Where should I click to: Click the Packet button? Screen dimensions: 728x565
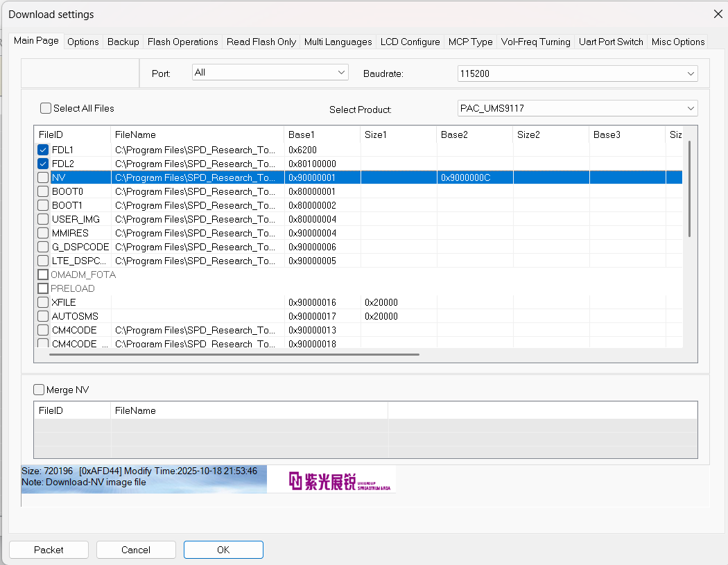[49, 550]
